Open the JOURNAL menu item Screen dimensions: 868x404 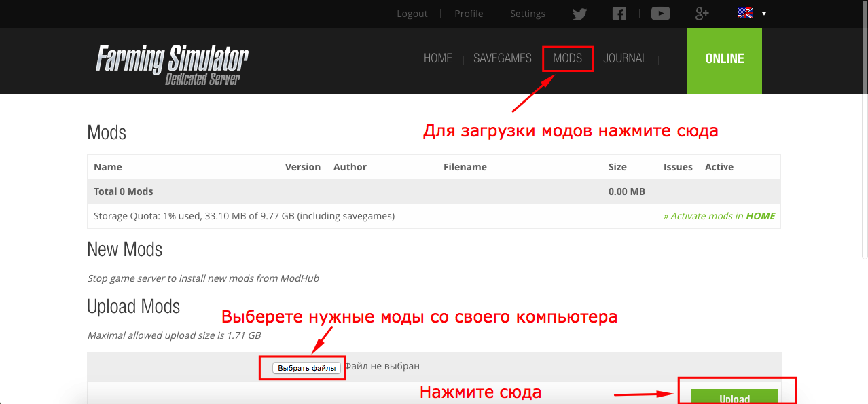[625, 58]
